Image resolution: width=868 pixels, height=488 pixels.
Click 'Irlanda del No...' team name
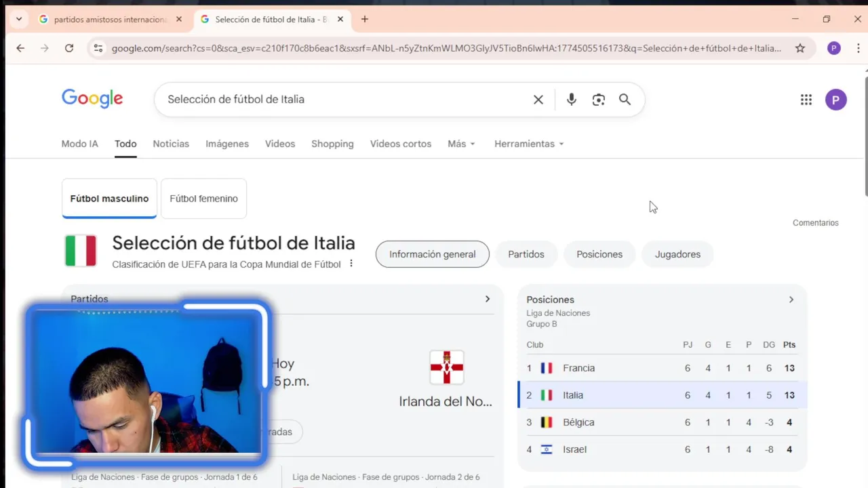(446, 401)
